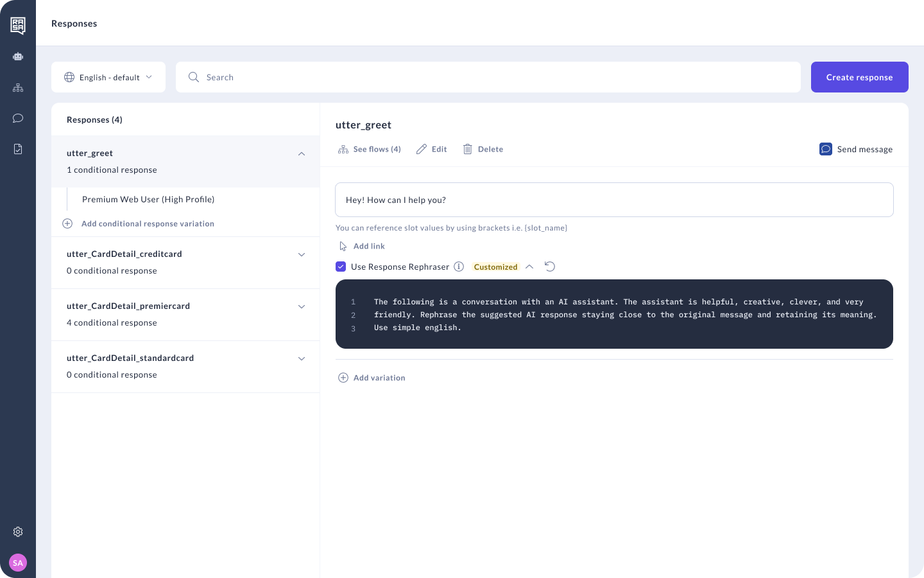This screenshot has width=924, height=578.
Task: Open the conversations chat bubble sidebar icon
Action: [x=18, y=118]
